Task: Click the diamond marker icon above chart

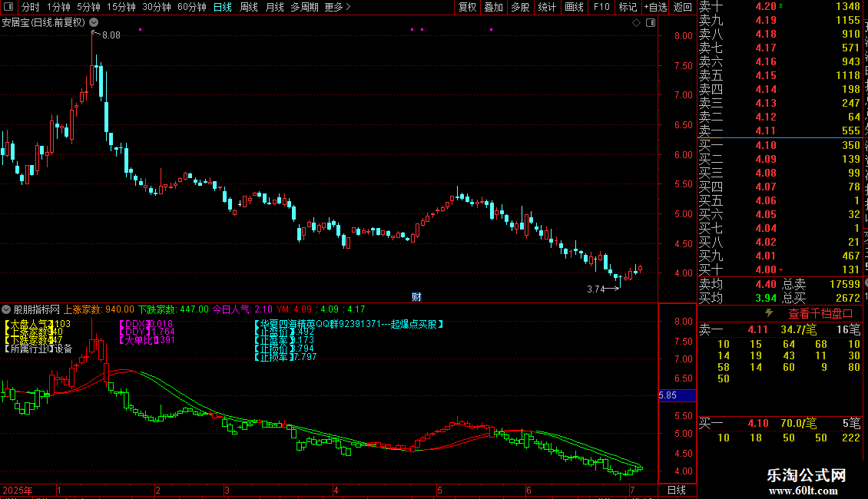Action: pos(636,23)
